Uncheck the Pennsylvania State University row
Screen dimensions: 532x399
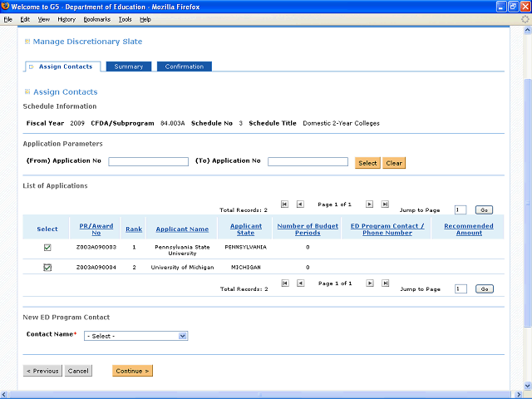coord(47,247)
